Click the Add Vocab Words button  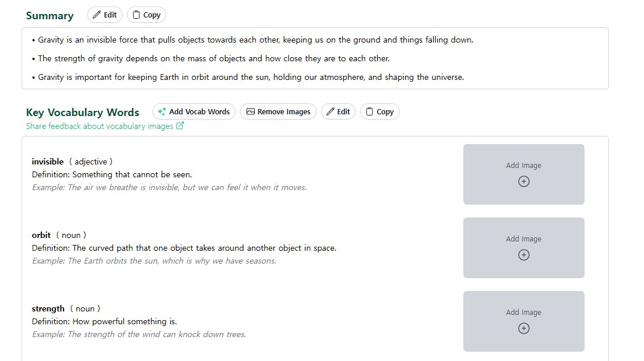(194, 112)
